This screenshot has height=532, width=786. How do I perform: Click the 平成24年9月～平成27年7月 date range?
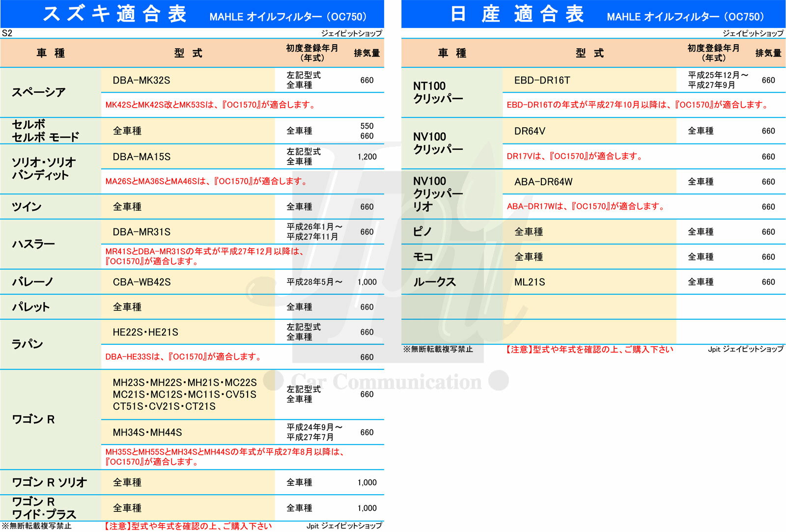pos(314,432)
